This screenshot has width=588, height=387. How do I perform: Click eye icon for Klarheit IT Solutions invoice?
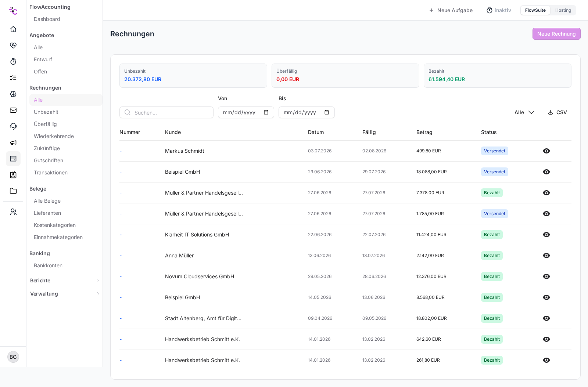[546, 235]
